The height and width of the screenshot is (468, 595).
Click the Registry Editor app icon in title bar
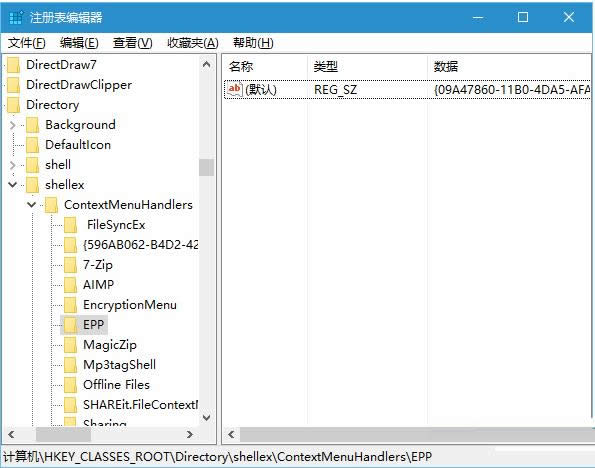click(x=16, y=17)
